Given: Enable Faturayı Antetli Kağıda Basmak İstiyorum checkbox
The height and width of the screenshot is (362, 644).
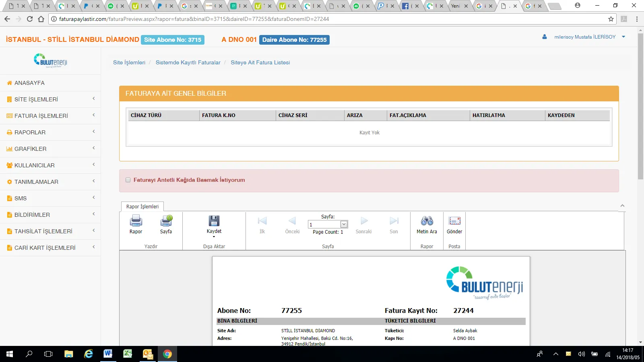Looking at the screenshot, I should [128, 180].
